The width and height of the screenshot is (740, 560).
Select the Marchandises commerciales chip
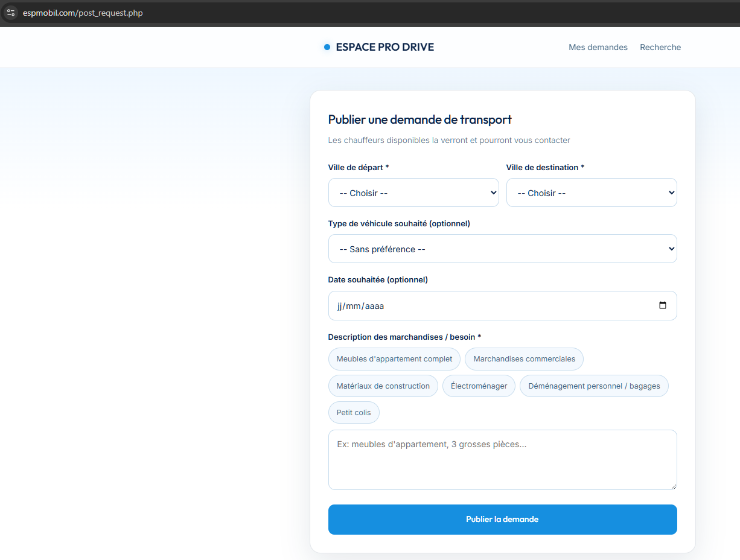[x=524, y=359]
